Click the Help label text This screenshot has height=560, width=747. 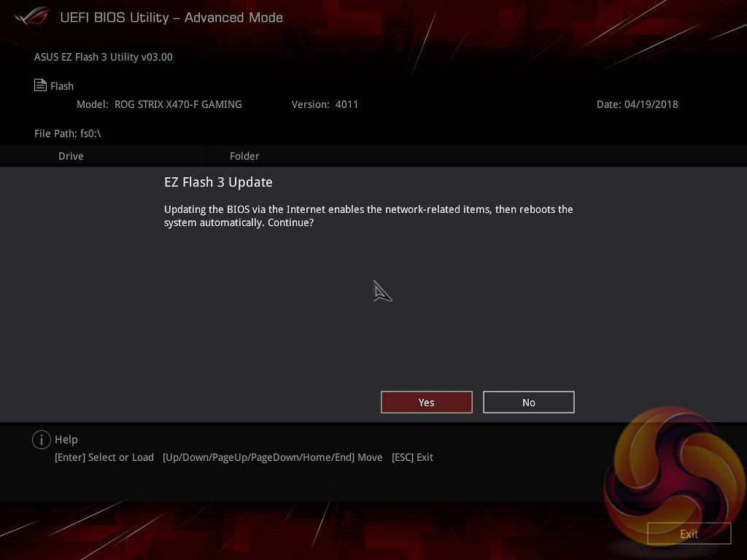coord(66,440)
